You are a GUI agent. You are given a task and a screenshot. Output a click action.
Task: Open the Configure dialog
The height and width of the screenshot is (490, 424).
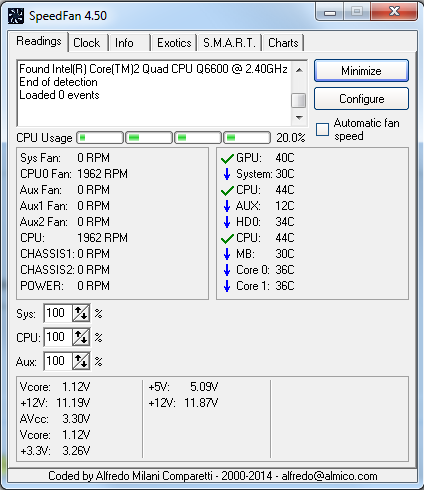tap(361, 99)
